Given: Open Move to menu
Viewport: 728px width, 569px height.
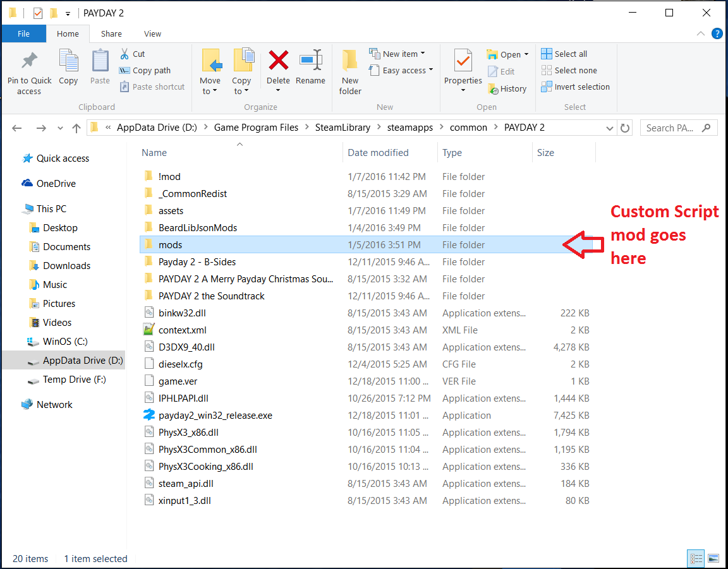Looking at the screenshot, I should click(210, 72).
